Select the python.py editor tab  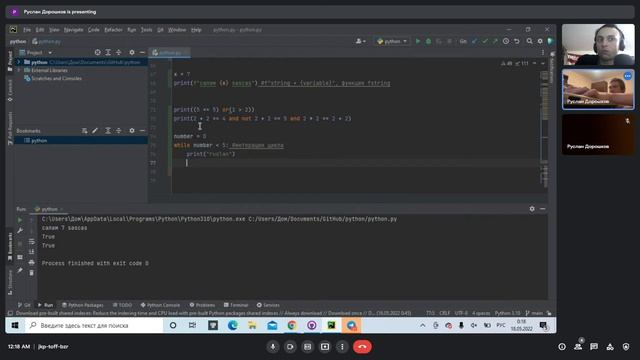point(169,53)
